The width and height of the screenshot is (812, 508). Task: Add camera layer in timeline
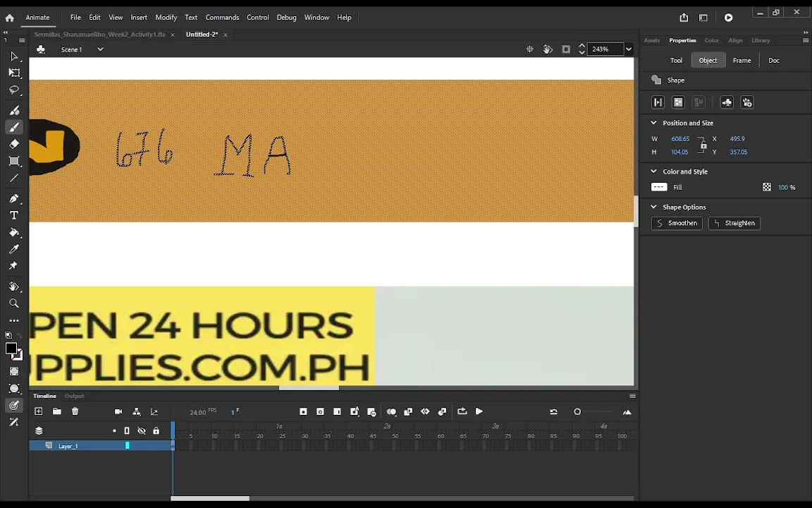118,411
